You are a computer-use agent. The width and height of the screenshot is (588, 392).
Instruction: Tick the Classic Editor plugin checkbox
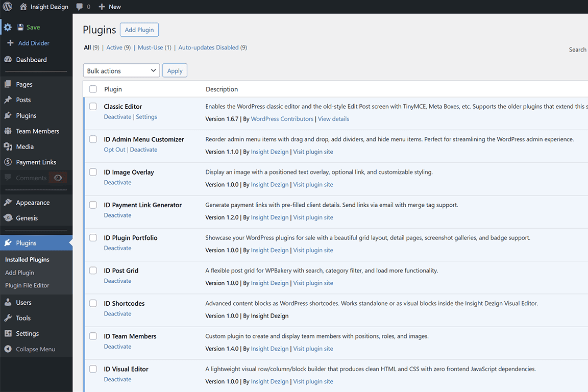click(x=93, y=107)
